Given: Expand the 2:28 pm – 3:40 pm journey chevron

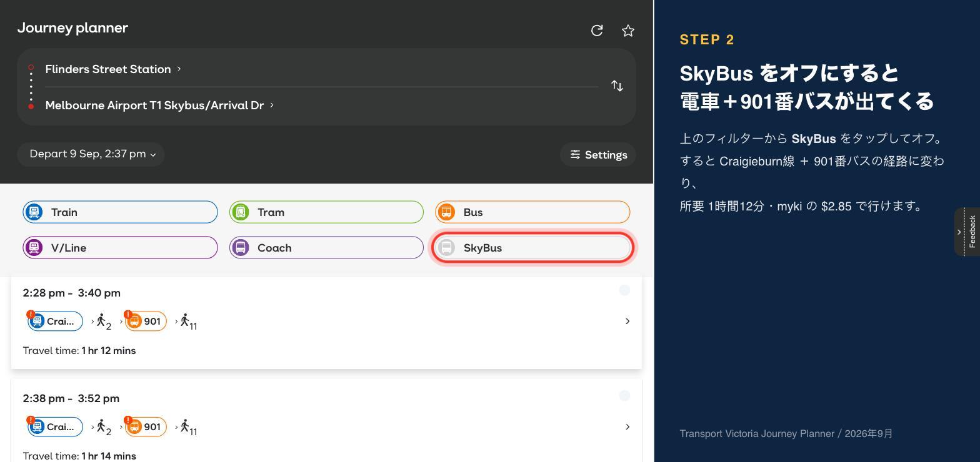Looking at the screenshot, I should (627, 321).
